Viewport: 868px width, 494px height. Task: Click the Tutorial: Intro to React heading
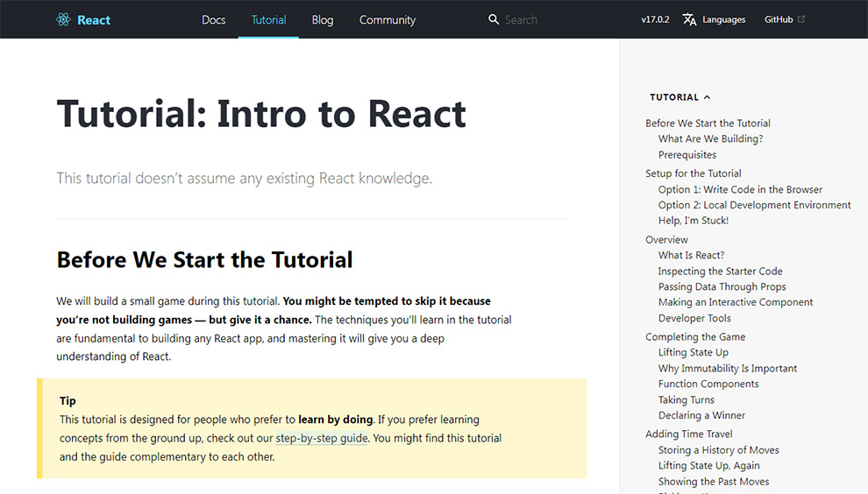tap(261, 114)
